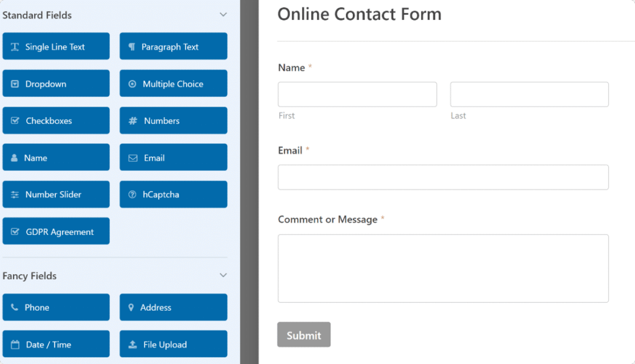Insert a Number Slider field
635x364 pixels.
(56, 194)
